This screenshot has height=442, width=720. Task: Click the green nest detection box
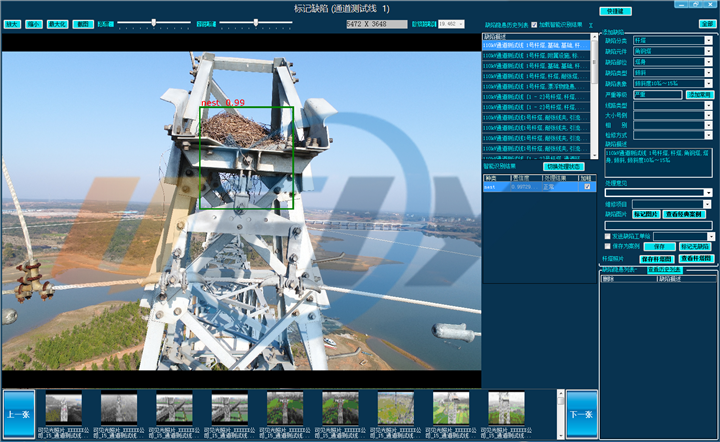pos(247,158)
